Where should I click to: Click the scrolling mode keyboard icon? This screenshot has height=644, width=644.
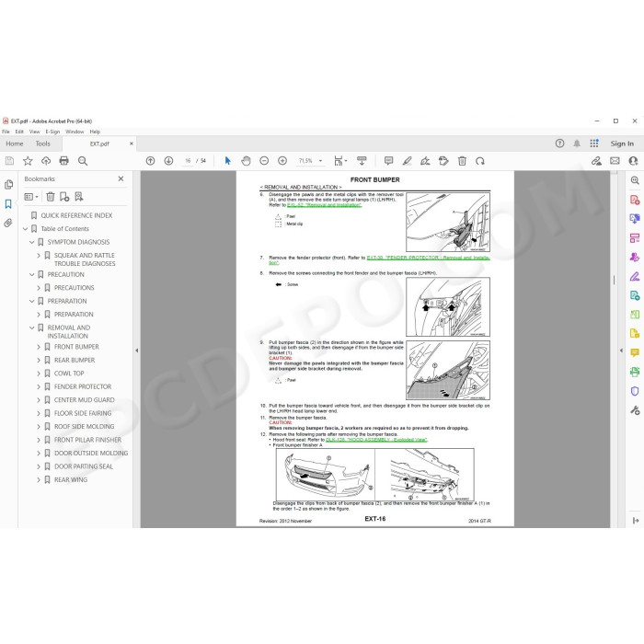pos(362,161)
